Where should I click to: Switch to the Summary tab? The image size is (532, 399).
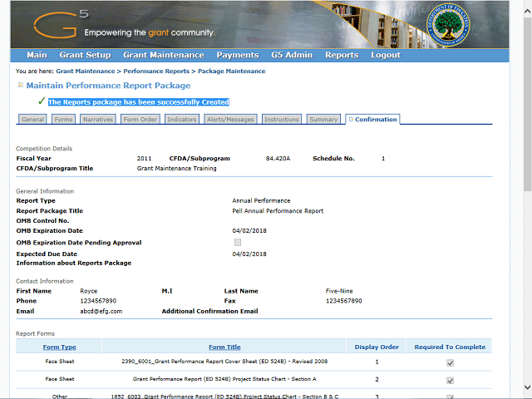[323, 120]
